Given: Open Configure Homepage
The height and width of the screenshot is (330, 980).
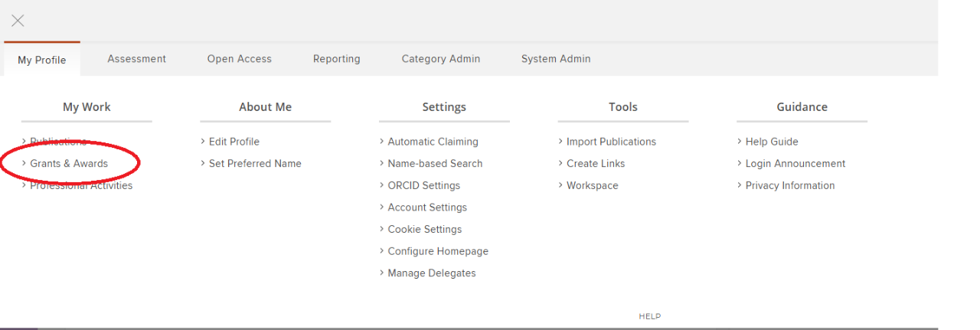Looking at the screenshot, I should tap(437, 251).
